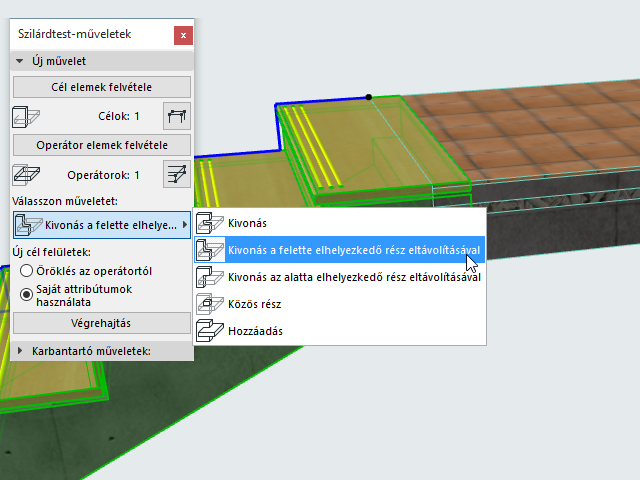Click the Hozzáadás addition icon
The height and width of the screenshot is (480, 640).
pos(210,331)
